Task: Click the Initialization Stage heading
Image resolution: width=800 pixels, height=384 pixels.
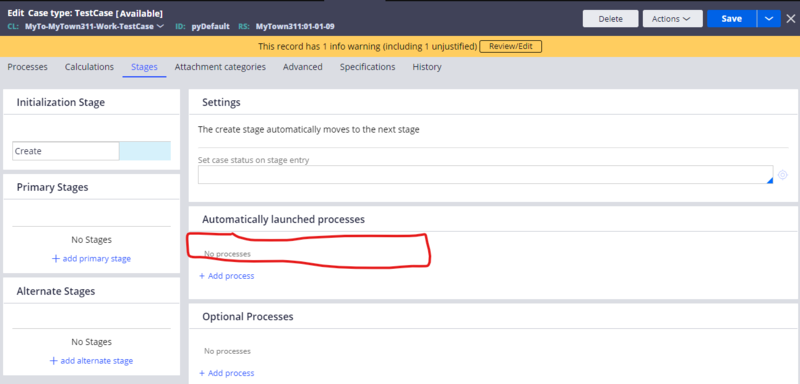Action: pos(61,103)
